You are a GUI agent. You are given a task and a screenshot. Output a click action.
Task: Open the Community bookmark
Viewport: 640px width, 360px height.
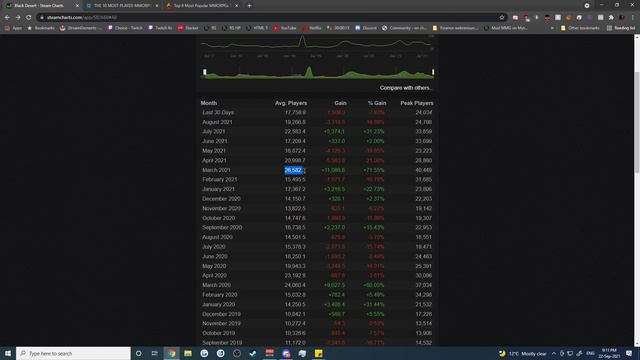[404, 28]
